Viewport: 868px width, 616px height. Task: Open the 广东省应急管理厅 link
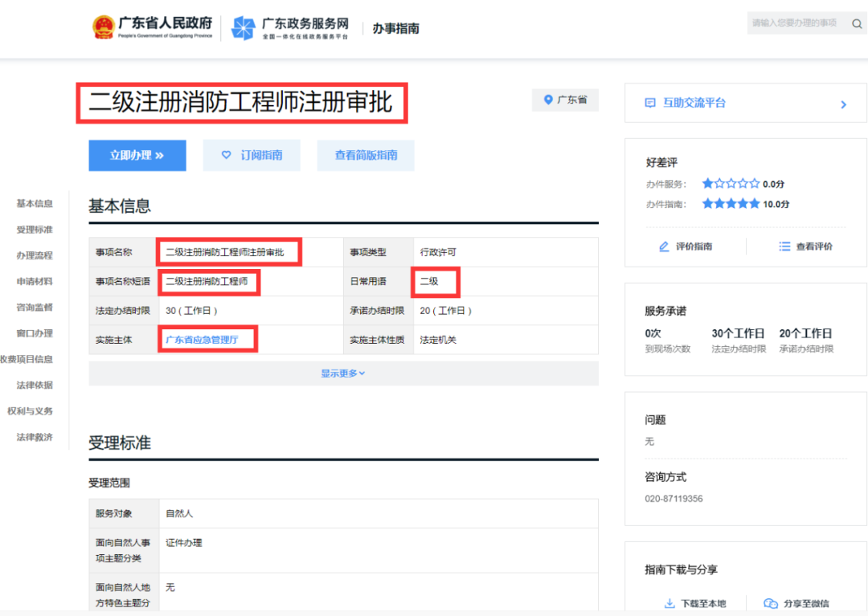pyautogui.click(x=202, y=340)
